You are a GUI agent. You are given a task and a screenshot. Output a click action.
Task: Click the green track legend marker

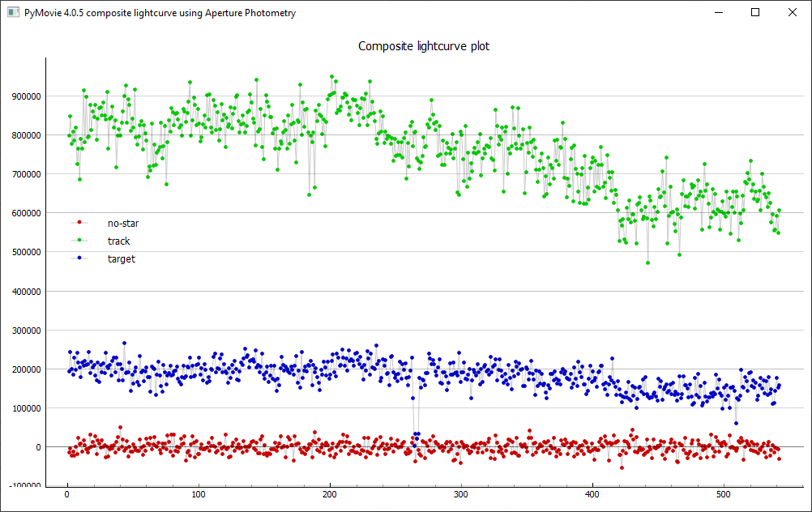click(x=79, y=241)
